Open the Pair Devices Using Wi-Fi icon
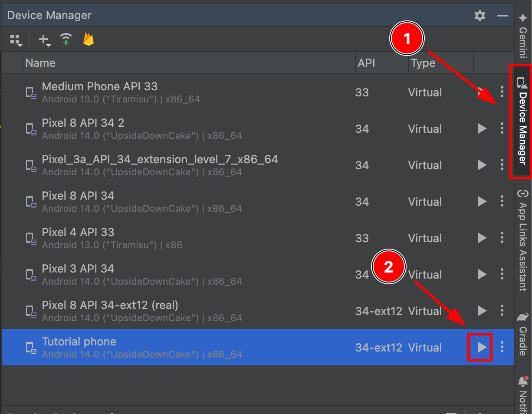Viewport: 532px width, 414px height. [x=66, y=39]
